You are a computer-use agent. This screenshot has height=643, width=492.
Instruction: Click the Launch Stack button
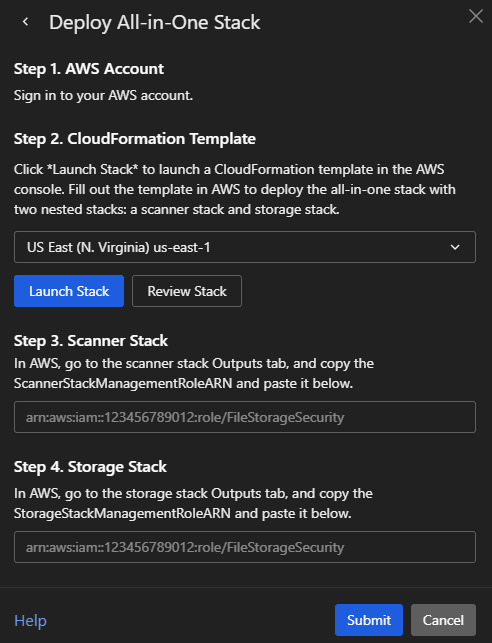pyautogui.click(x=69, y=291)
